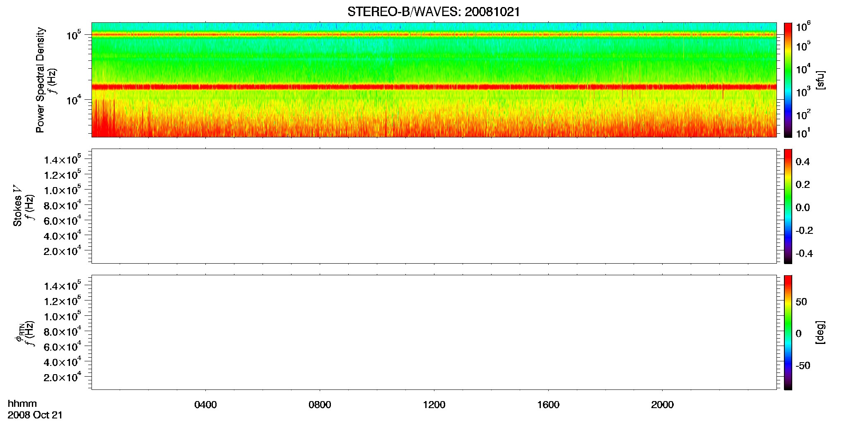868x447 pixels.
Task: Click the 1200 time axis label
Action: tap(434, 405)
